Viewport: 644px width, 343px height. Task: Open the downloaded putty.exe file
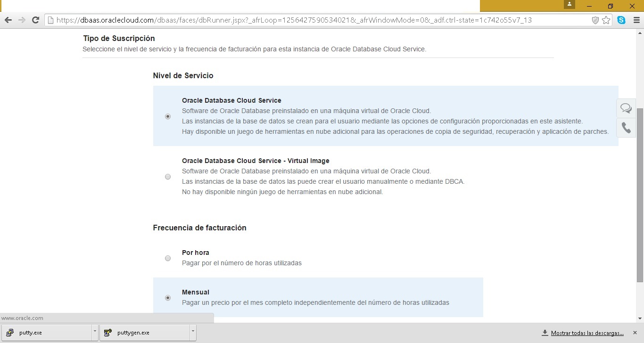(x=47, y=333)
